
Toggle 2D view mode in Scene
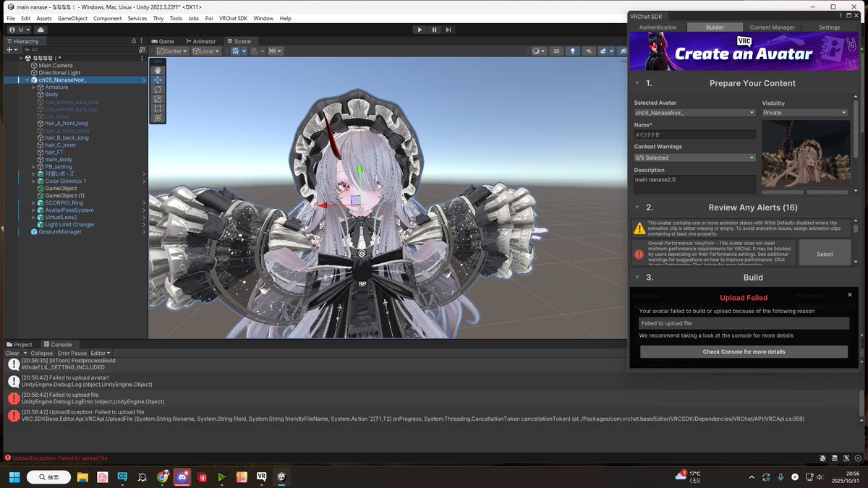[x=557, y=51]
